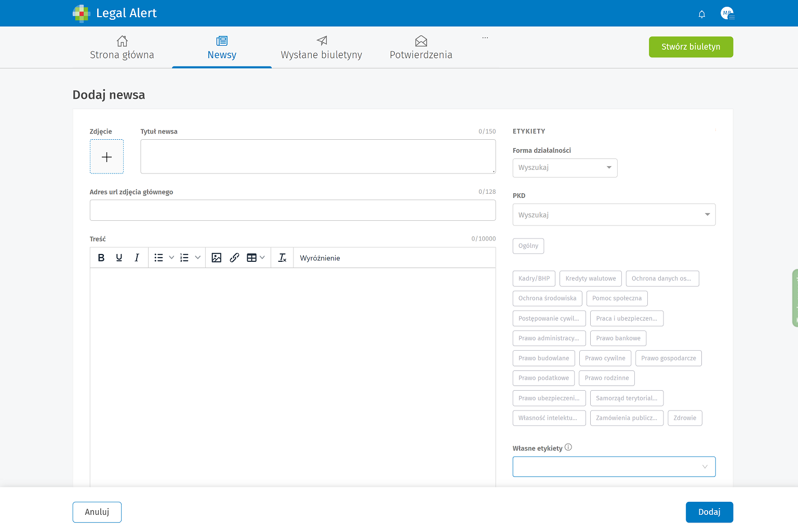Focus the Tytuł newsa text field
Screen dimensions: 798x532
click(x=317, y=156)
